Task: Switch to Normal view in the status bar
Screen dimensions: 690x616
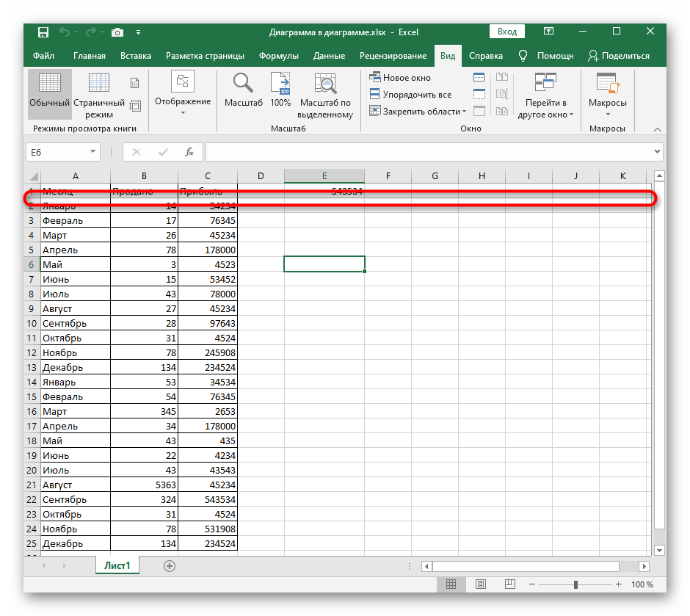Action: [x=451, y=584]
